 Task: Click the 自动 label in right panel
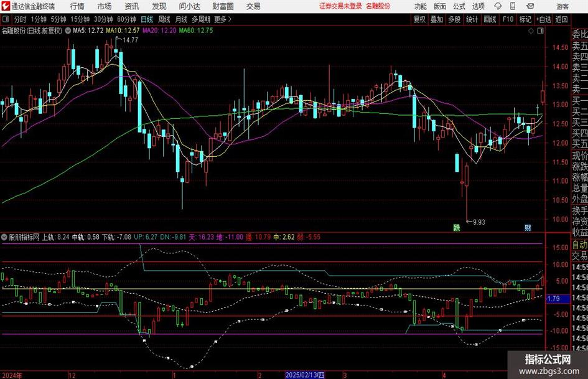[x=580, y=245]
